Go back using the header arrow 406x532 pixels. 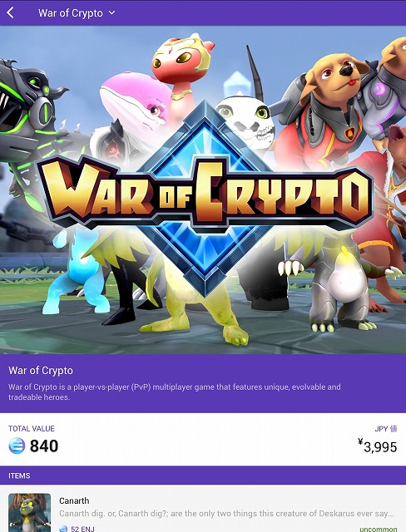tap(11, 13)
